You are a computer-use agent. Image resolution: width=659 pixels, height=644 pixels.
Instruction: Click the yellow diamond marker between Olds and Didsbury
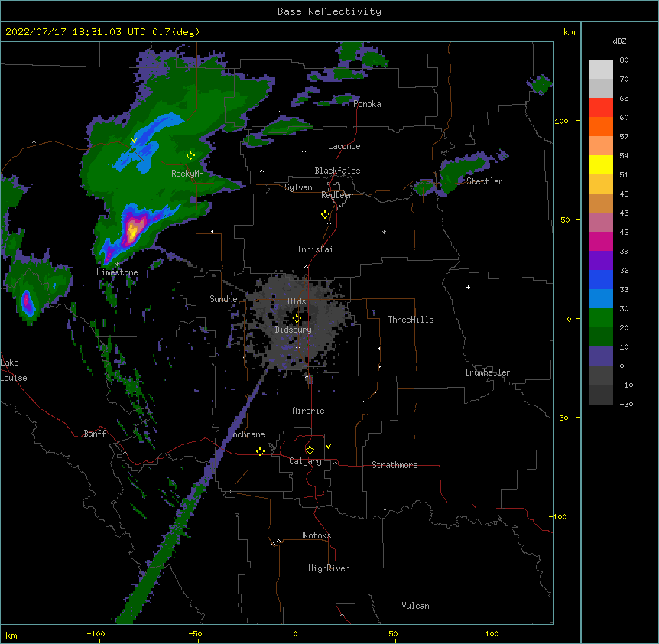click(x=297, y=319)
